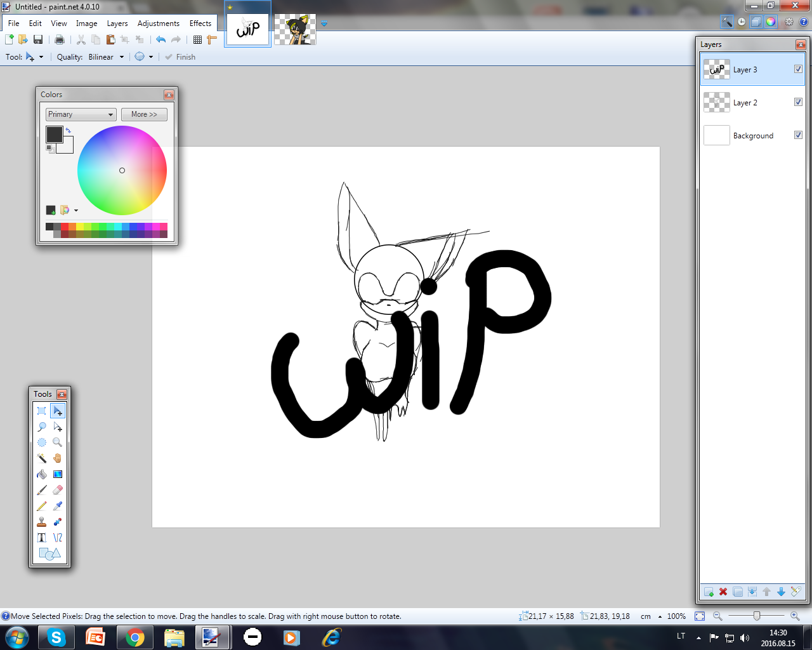Select the Paintbrush tool

(x=42, y=490)
